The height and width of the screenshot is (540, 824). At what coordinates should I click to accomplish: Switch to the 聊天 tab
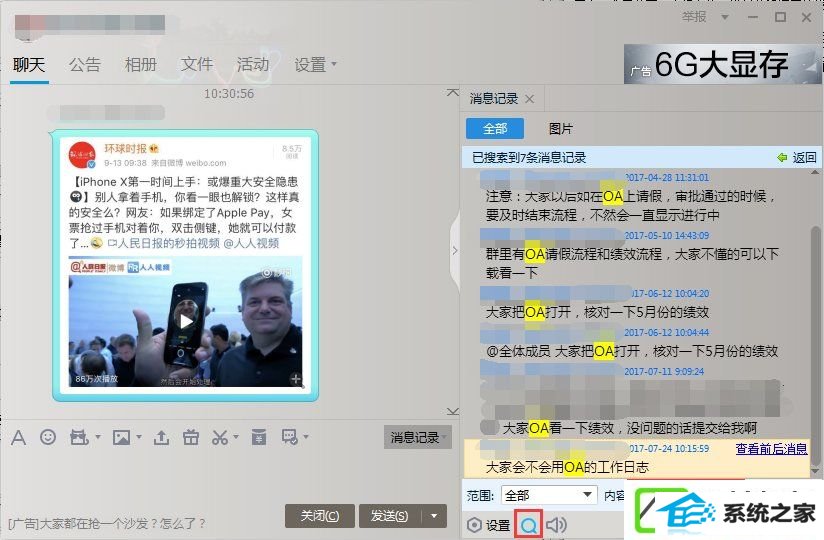(29, 65)
